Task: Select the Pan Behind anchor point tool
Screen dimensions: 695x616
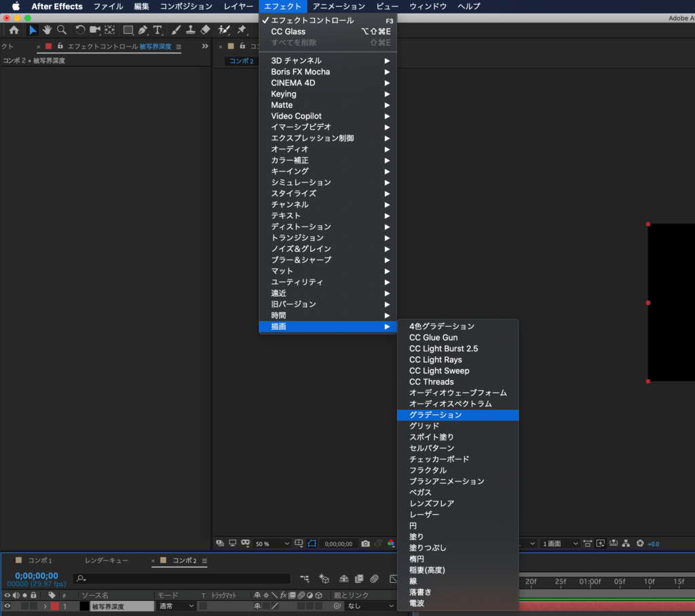Action: pos(109,30)
